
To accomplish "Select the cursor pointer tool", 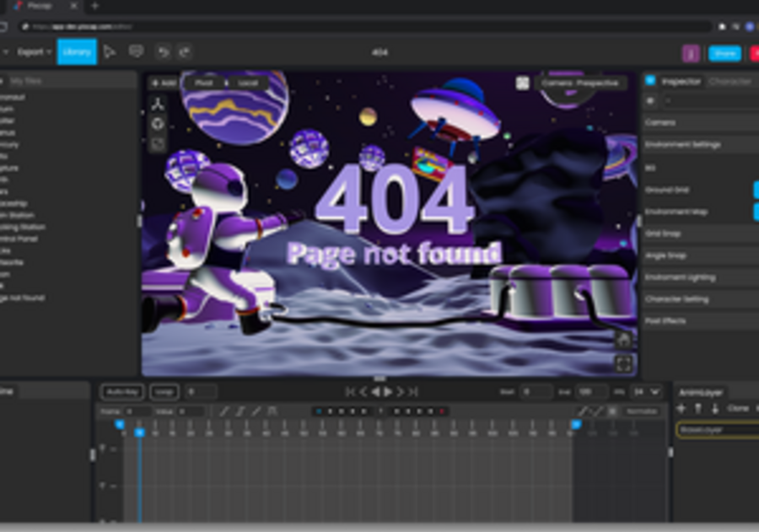I will tap(110, 52).
